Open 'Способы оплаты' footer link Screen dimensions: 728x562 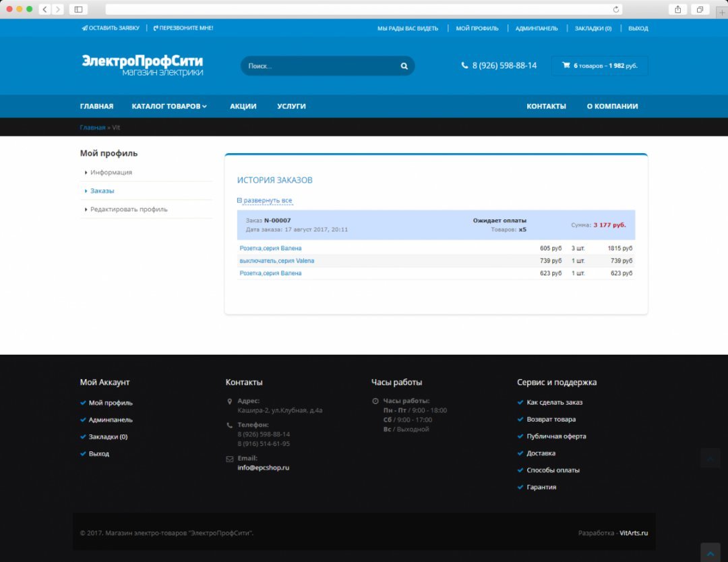(553, 470)
